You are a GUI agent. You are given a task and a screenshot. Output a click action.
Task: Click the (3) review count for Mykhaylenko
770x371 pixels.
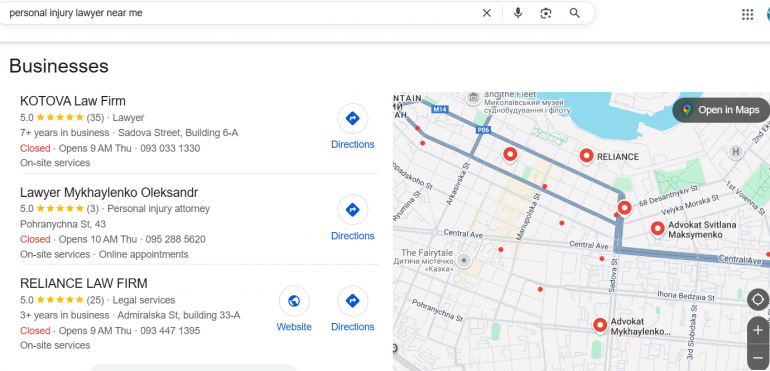coord(93,208)
